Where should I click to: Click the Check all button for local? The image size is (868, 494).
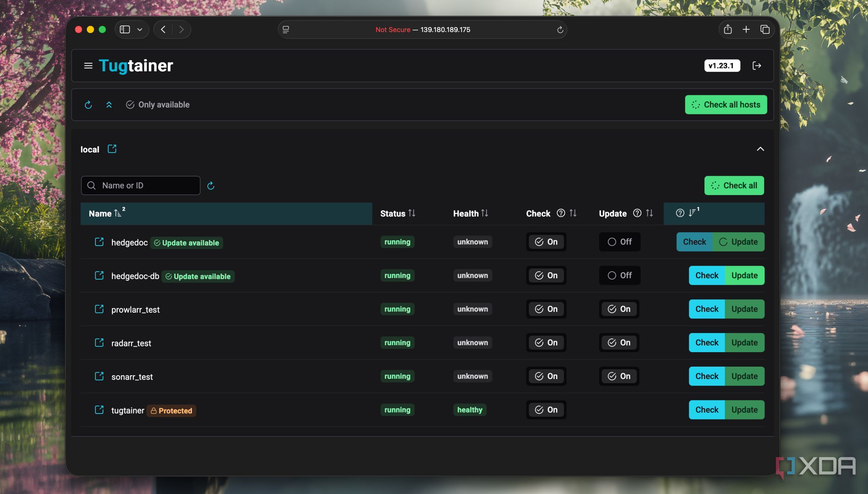tap(734, 186)
